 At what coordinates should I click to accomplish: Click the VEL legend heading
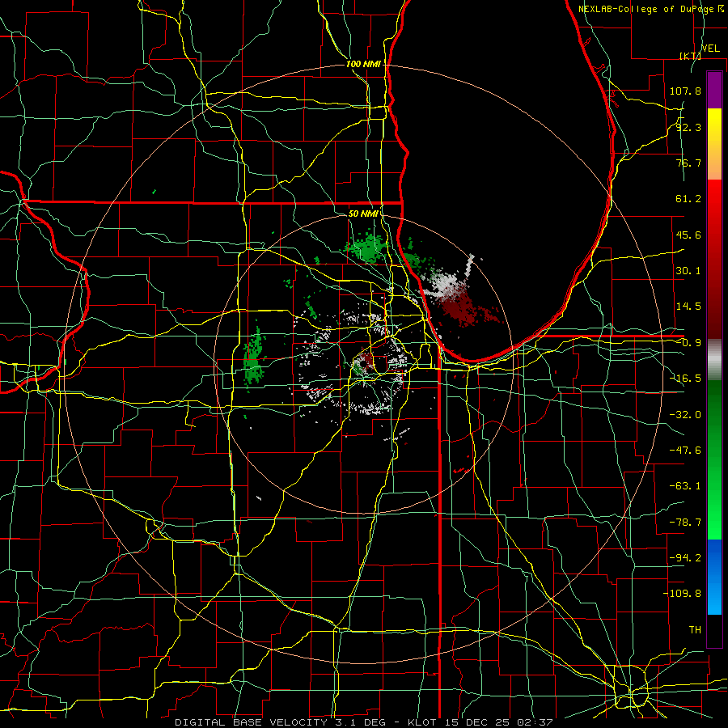click(710, 49)
